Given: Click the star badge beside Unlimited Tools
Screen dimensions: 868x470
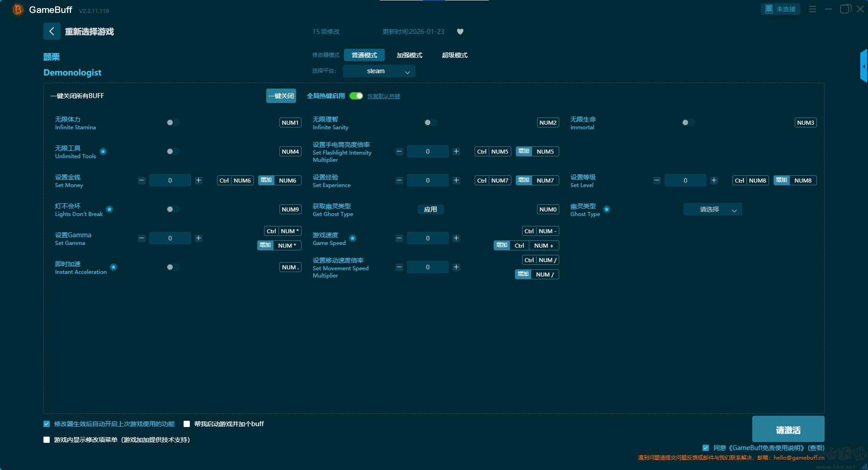Looking at the screenshot, I should [x=103, y=151].
